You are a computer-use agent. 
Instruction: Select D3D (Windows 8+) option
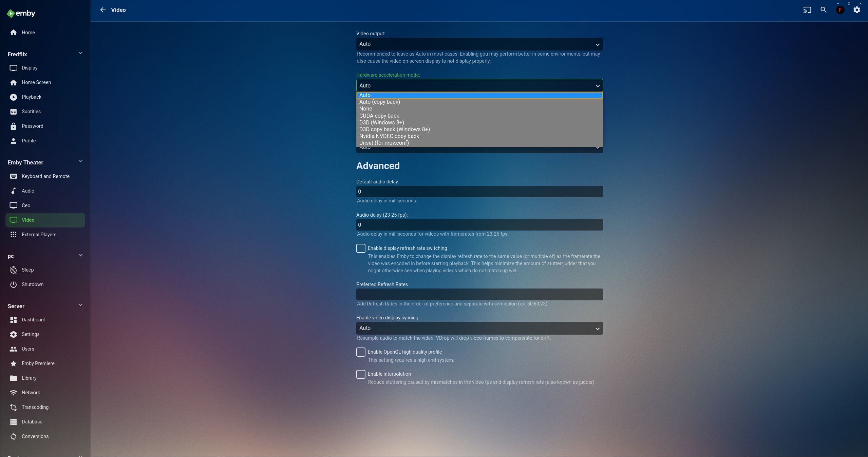tap(381, 122)
